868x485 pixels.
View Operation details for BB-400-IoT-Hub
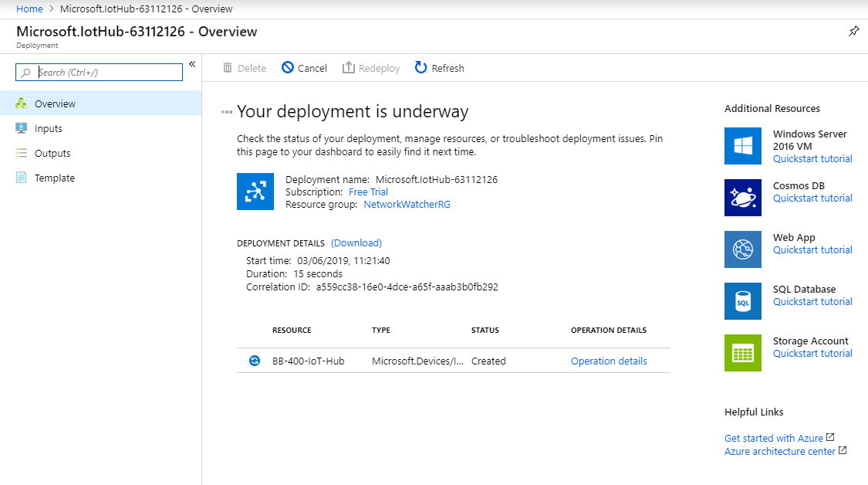[x=609, y=361]
